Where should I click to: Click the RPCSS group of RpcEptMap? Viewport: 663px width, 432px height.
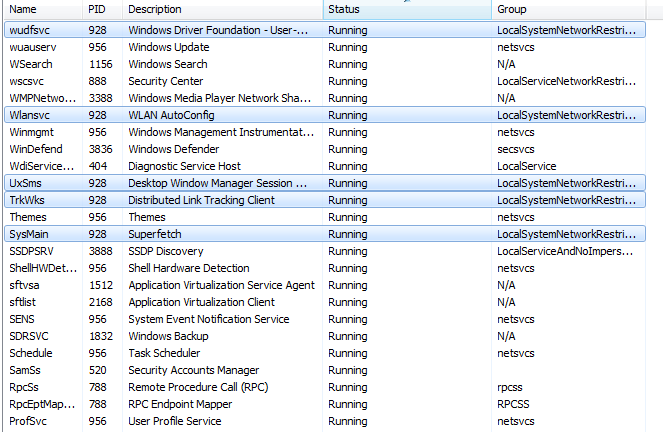pos(513,404)
